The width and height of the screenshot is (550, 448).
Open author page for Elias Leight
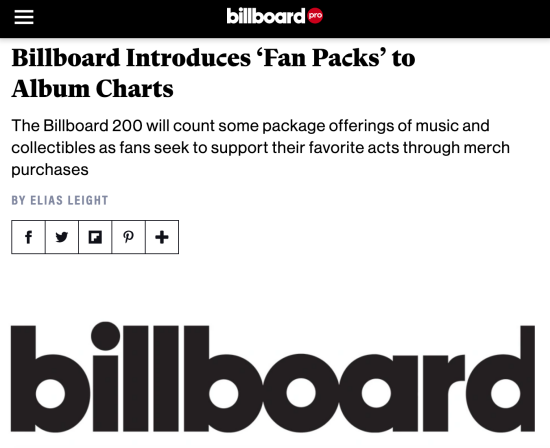click(x=69, y=200)
